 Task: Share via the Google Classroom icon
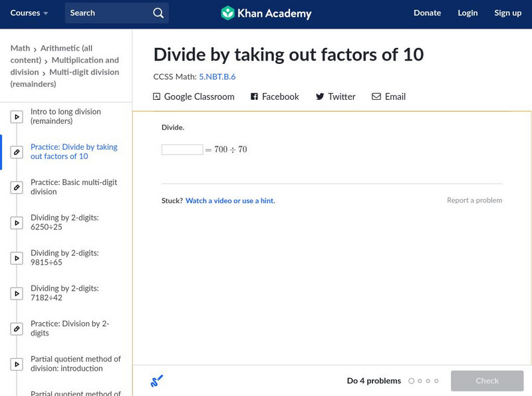pos(157,97)
